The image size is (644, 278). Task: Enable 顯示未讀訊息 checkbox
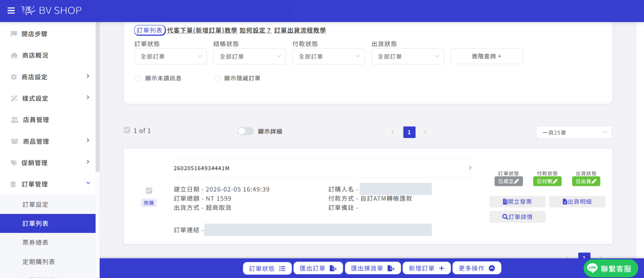coord(138,79)
